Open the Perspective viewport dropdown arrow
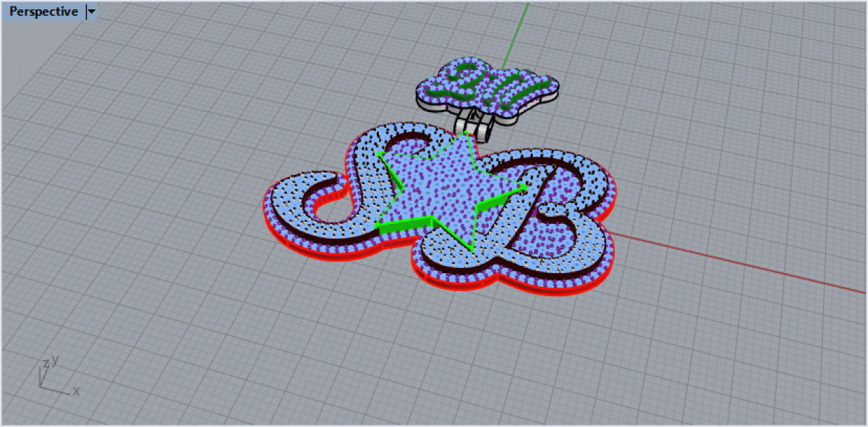This screenshot has width=868, height=427. click(91, 12)
